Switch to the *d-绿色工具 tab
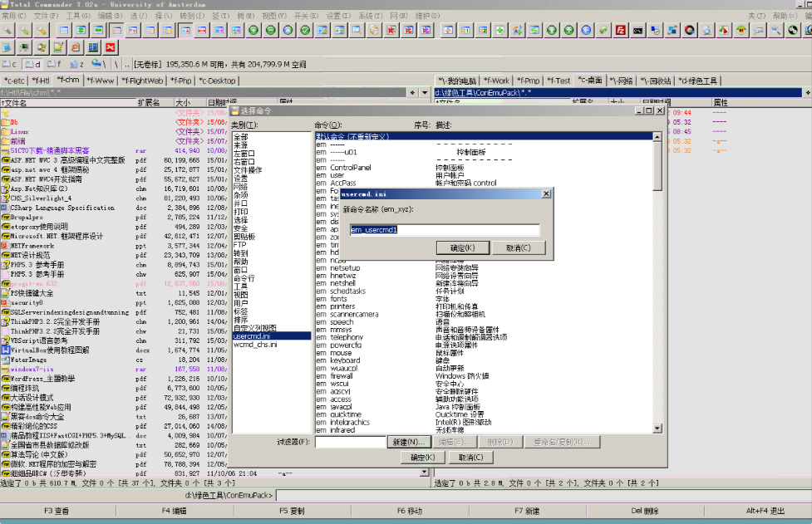The width and height of the screenshot is (812, 524). (x=697, y=81)
